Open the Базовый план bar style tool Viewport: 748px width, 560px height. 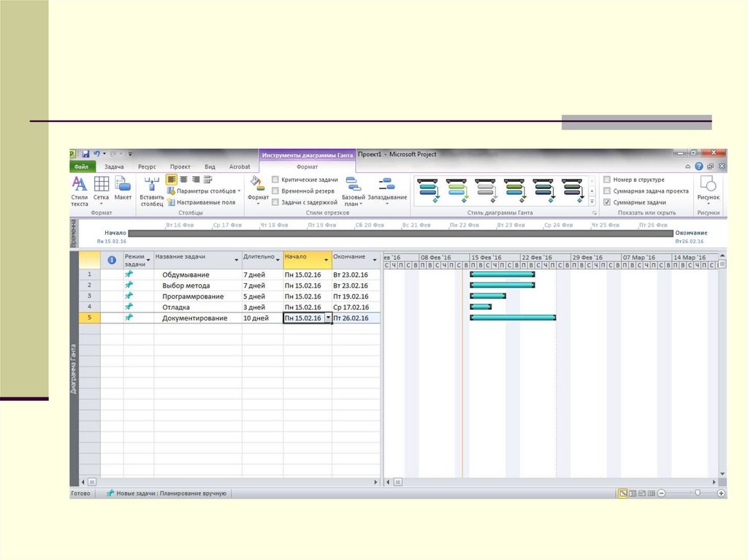pyautogui.click(x=354, y=185)
